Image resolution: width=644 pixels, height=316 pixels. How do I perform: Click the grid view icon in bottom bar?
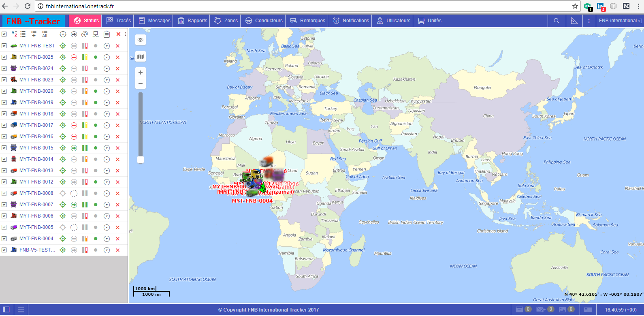(21, 310)
